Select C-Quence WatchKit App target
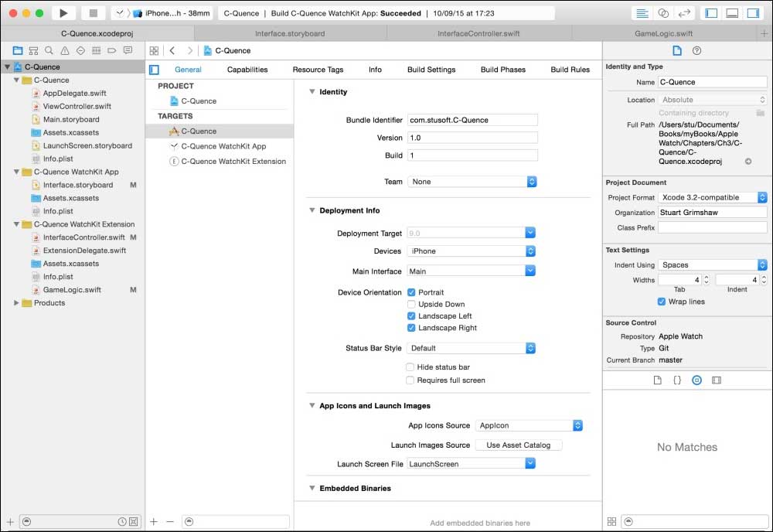The image size is (773, 532). [x=223, y=146]
